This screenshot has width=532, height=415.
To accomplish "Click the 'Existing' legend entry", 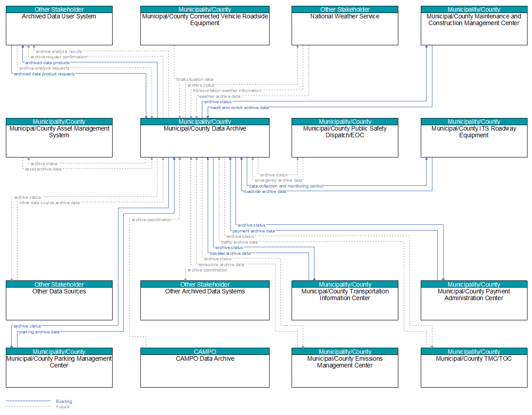I will pyautogui.click(x=64, y=402).
